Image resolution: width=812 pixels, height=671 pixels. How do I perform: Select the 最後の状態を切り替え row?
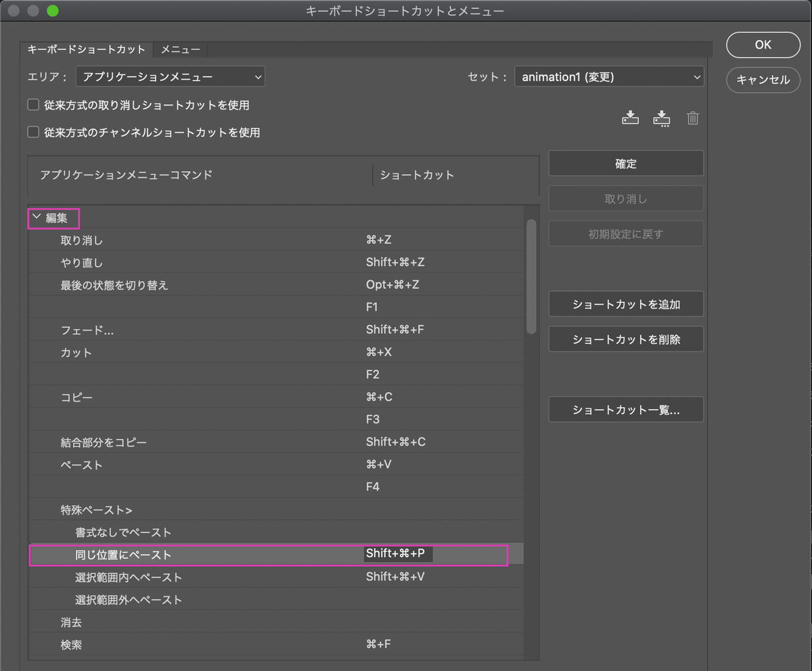pyautogui.click(x=275, y=284)
